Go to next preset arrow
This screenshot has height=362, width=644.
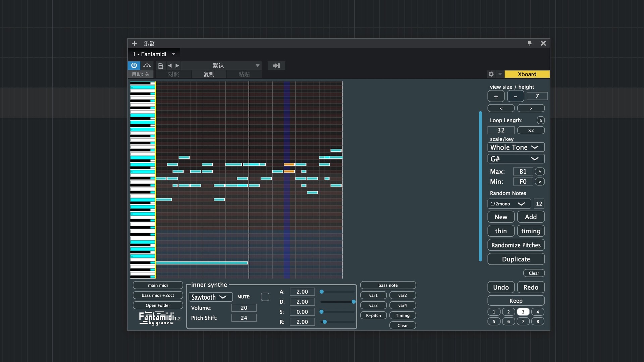(177, 66)
